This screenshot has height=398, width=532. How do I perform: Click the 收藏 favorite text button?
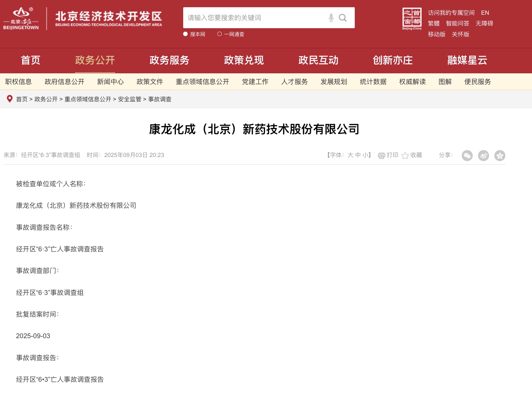coord(416,155)
